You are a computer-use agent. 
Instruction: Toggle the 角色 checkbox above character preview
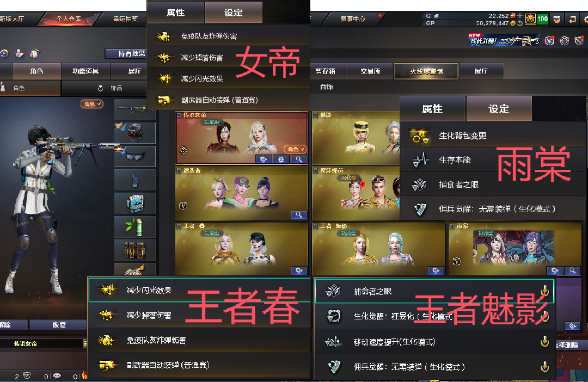pos(92,104)
